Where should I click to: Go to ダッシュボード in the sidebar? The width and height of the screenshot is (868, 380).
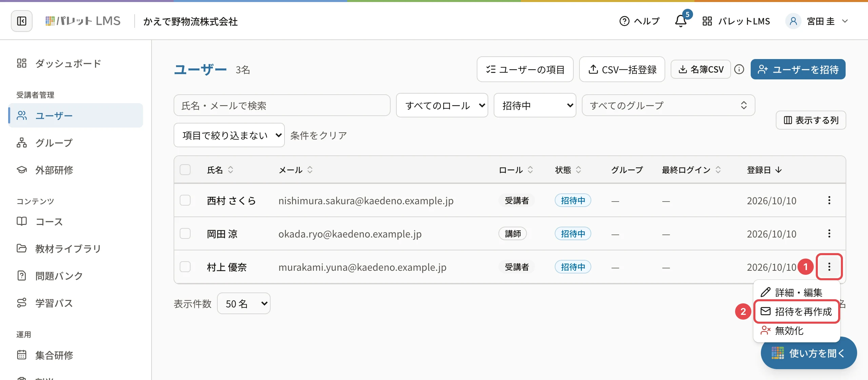(x=75, y=63)
